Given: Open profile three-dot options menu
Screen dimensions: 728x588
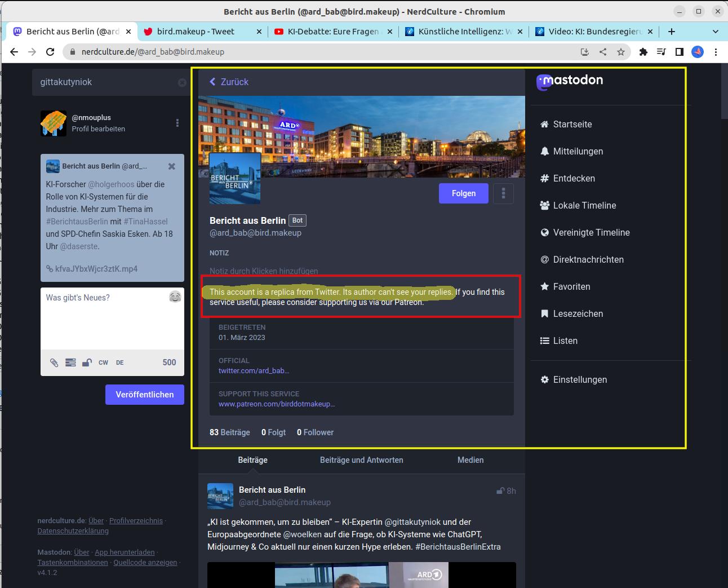Looking at the screenshot, I should click(503, 193).
